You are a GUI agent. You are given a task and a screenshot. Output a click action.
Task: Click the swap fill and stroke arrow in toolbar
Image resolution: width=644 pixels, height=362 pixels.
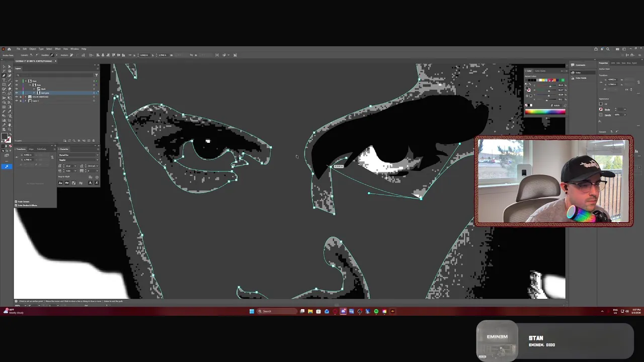coord(10,134)
